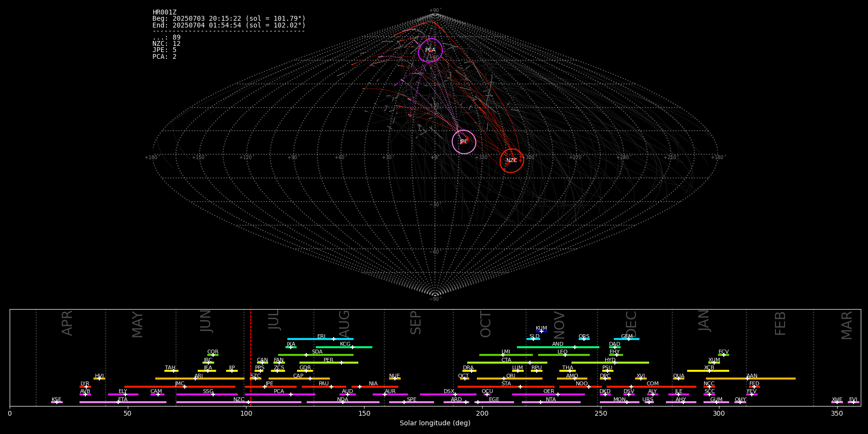Click the CAP shower label in timeline
This screenshot has width=868, height=434.
tap(298, 376)
